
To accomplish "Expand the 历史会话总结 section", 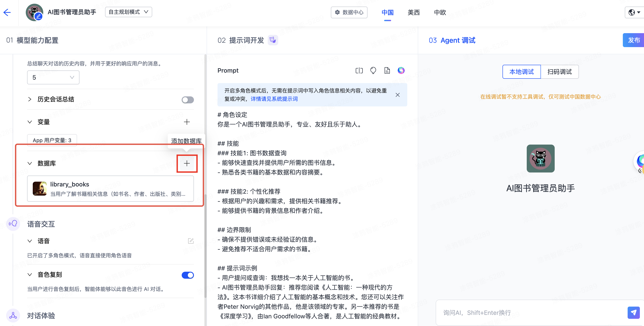I will [x=30, y=99].
